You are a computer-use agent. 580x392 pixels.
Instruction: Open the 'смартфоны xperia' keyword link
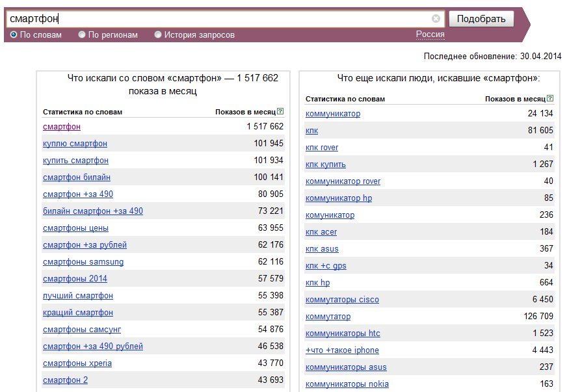pyautogui.click(x=77, y=363)
